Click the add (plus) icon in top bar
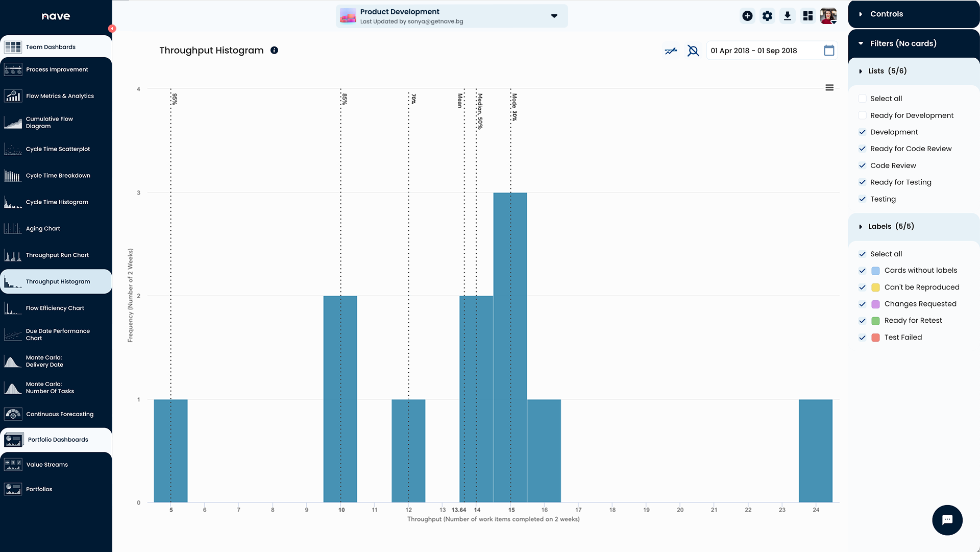980x552 pixels. tap(747, 16)
